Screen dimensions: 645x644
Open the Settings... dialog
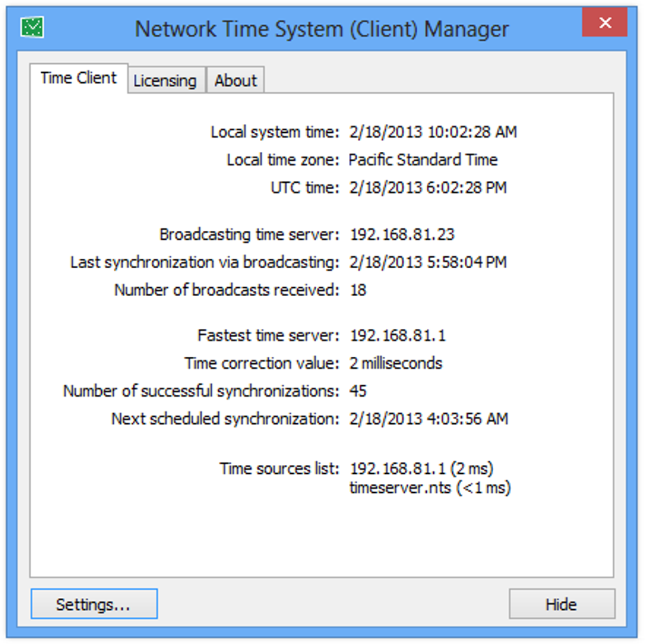click(x=94, y=604)
